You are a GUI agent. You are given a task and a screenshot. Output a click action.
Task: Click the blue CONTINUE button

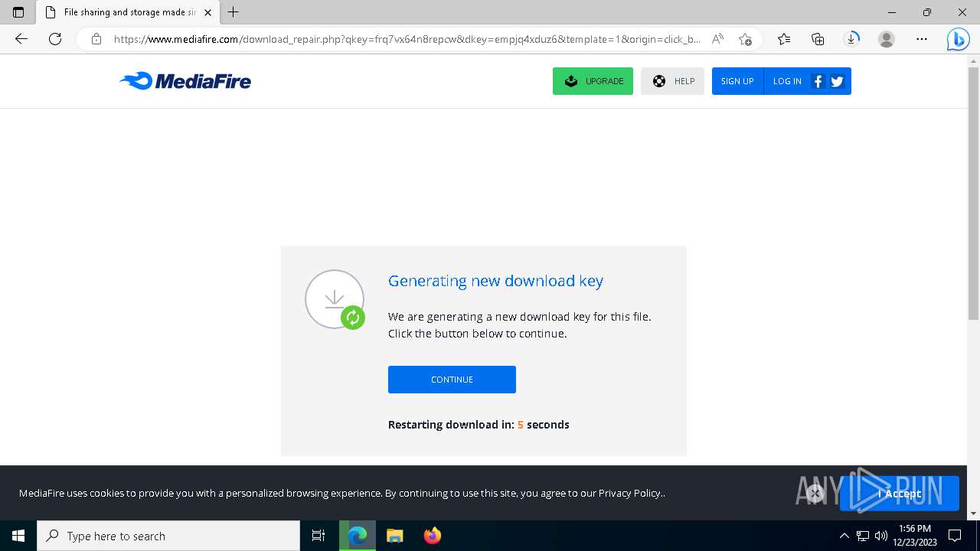pyautogui.click(x=452, y=380)
